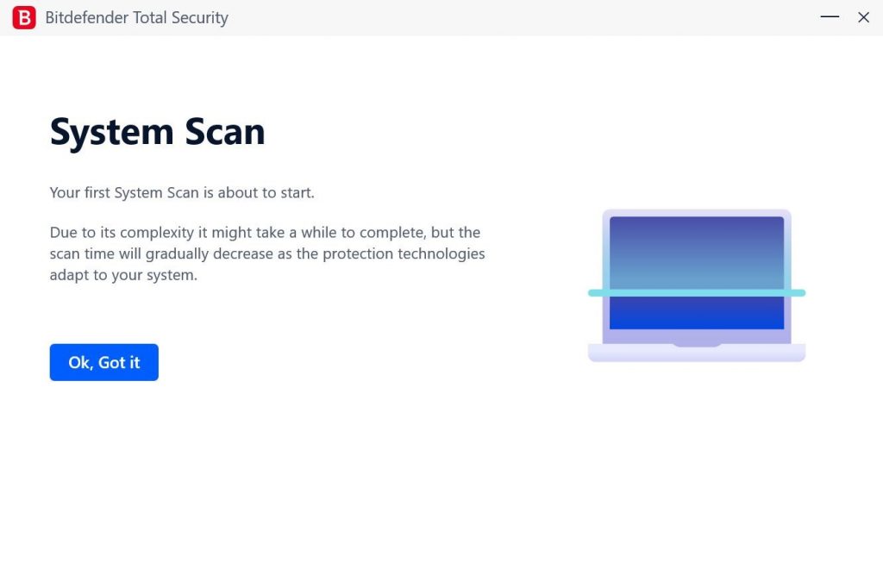Image resolution: width=883 pixels, height=588 pixels.
Task: Acknowledge the first System Scan notice
Action: (x=103, y=362)
